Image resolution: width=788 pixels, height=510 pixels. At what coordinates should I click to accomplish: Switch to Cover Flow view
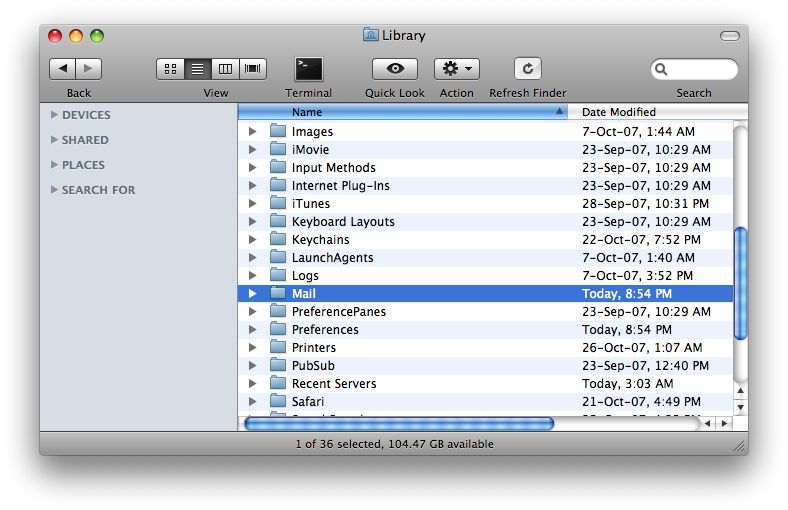[252, 69]
